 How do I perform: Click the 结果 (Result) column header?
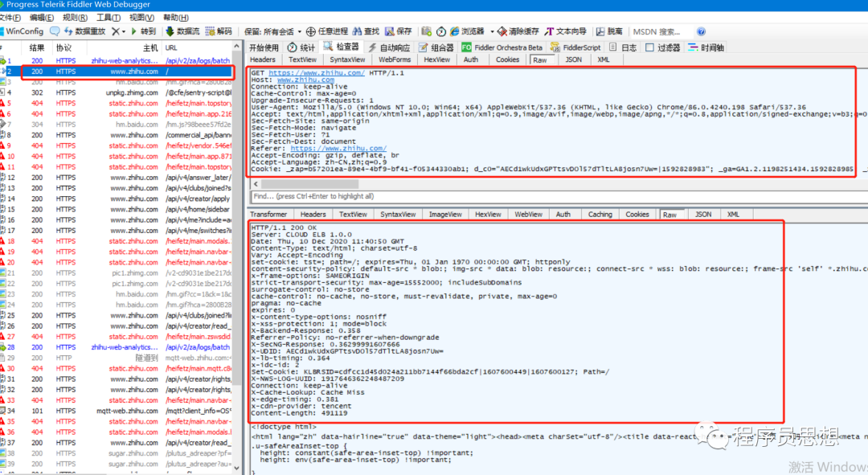click(x=37, y=47)
